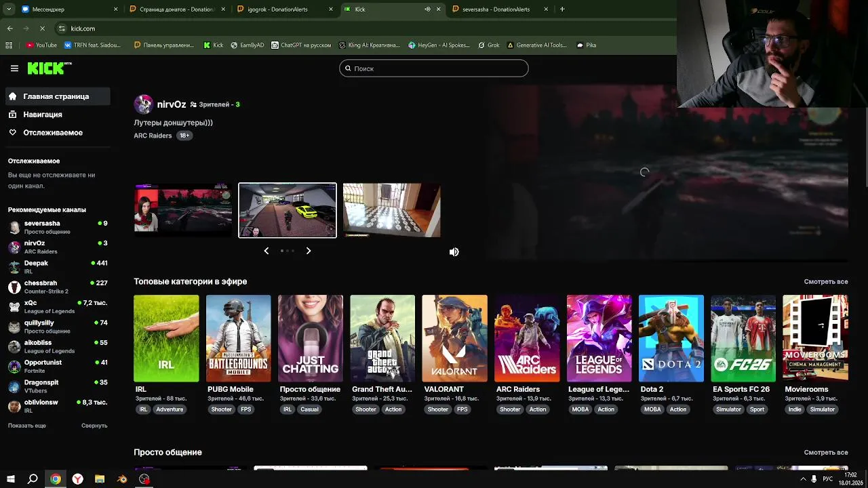The height and width of the screenshot is (488, 868).
Task: Open IRL category card
Action: (x=166, y=338)
